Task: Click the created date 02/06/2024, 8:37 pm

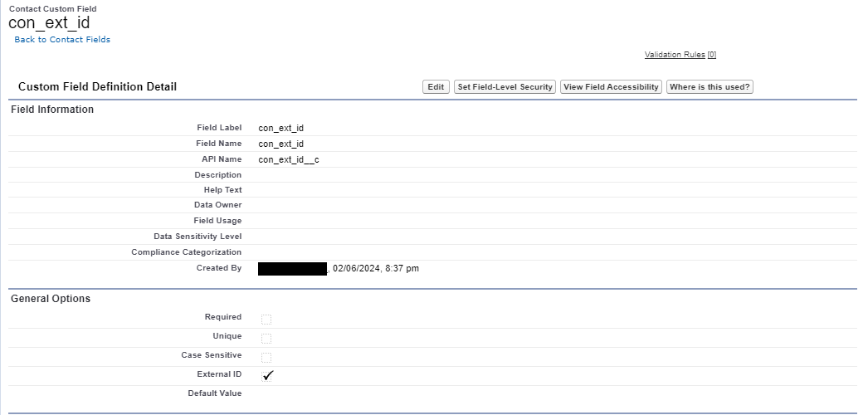Action: click(x=376, y=268)
